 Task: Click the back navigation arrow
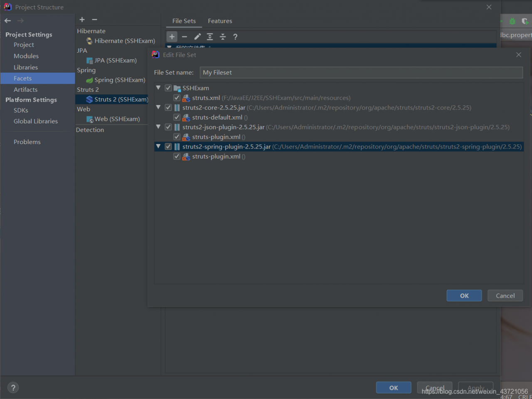[7, 20]
